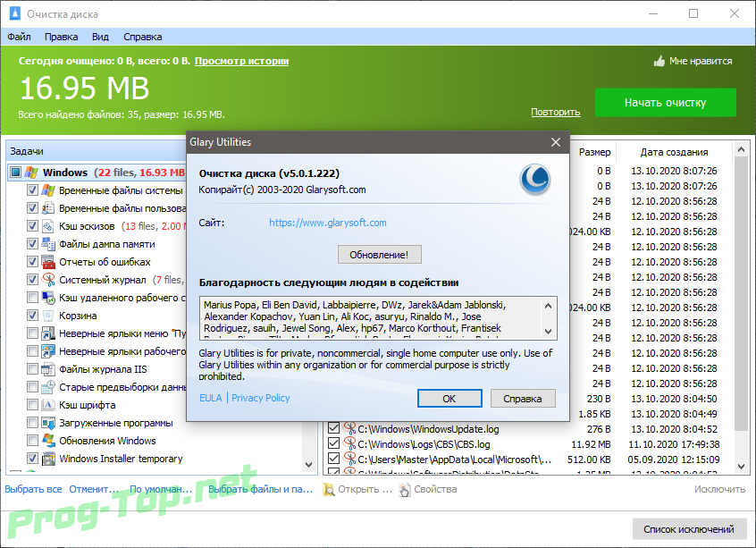This screenshot has height=548, width=756.
Task: Click the temporary system files icon
Action: [x=48, y=190]
